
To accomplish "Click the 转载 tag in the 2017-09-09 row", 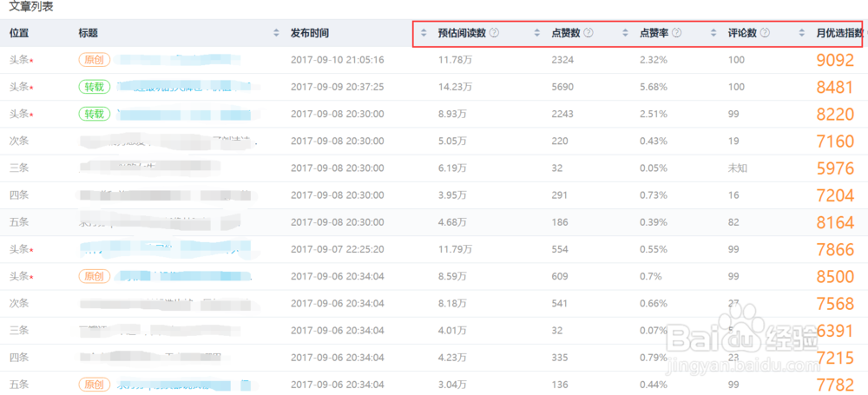I will [95, 87].
